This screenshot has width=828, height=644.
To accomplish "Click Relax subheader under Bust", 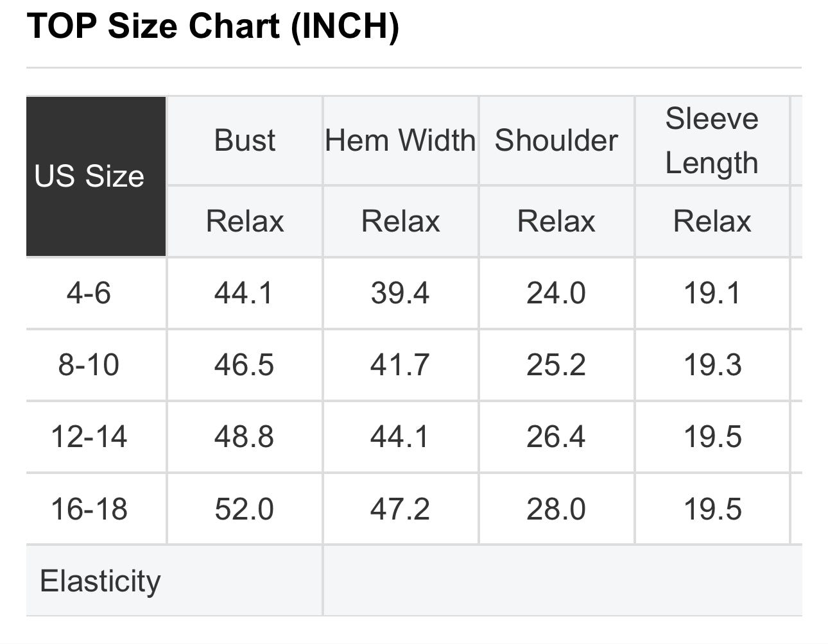I will (245, 221).
